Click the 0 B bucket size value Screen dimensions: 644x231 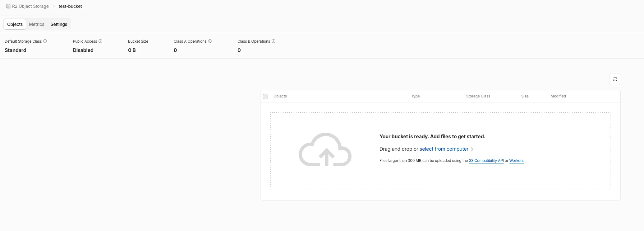click(x=132, y=50)
